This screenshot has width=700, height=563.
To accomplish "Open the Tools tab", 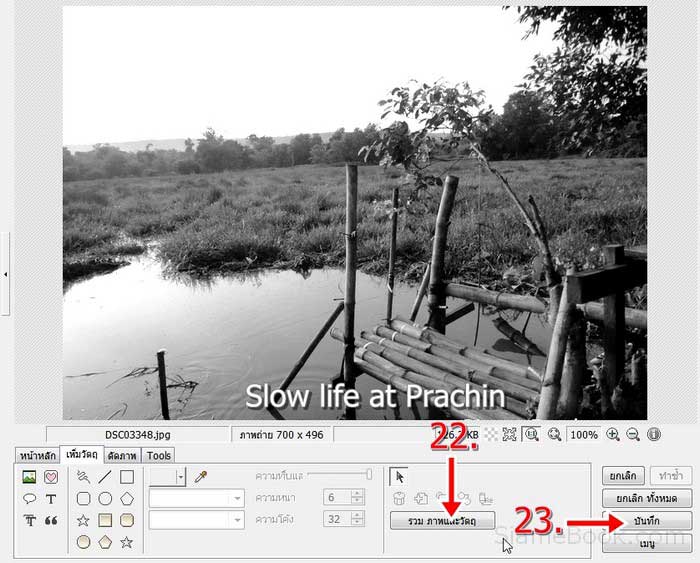I will 158,455.
